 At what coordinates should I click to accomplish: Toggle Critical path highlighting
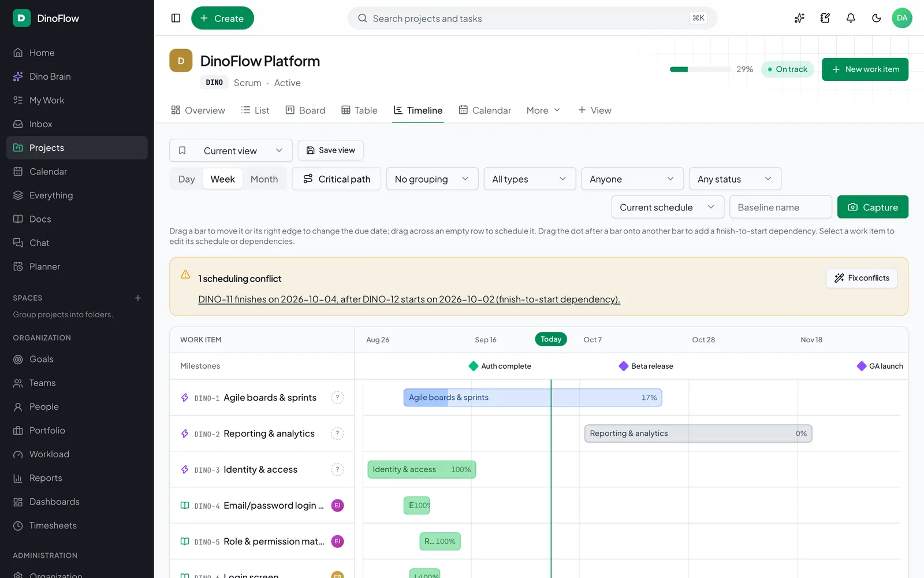(337, 179)
